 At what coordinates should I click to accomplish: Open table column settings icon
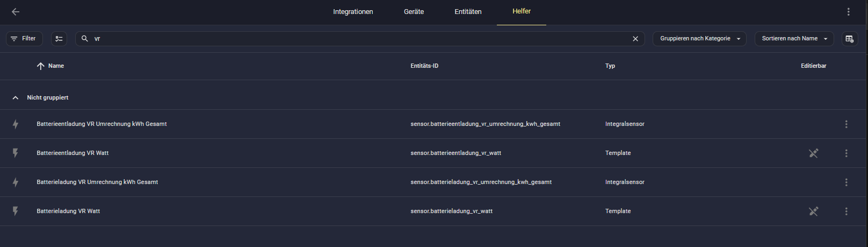(849, 39)
